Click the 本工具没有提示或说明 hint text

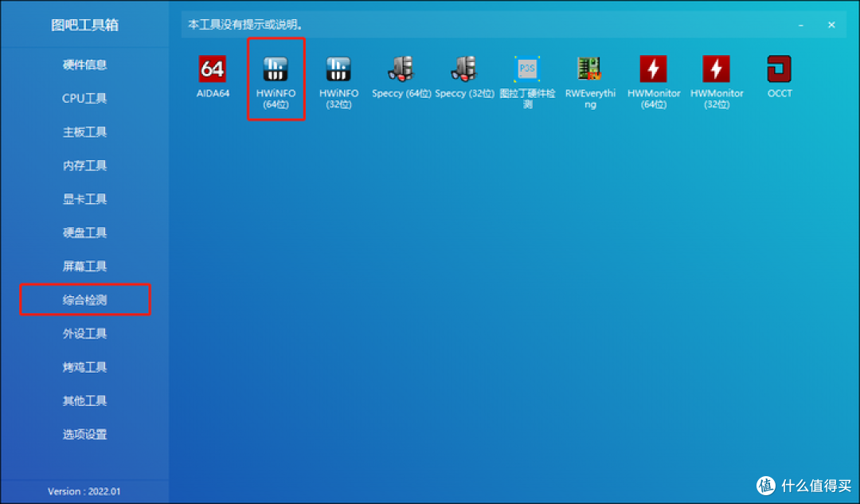(x=245, y=25)
